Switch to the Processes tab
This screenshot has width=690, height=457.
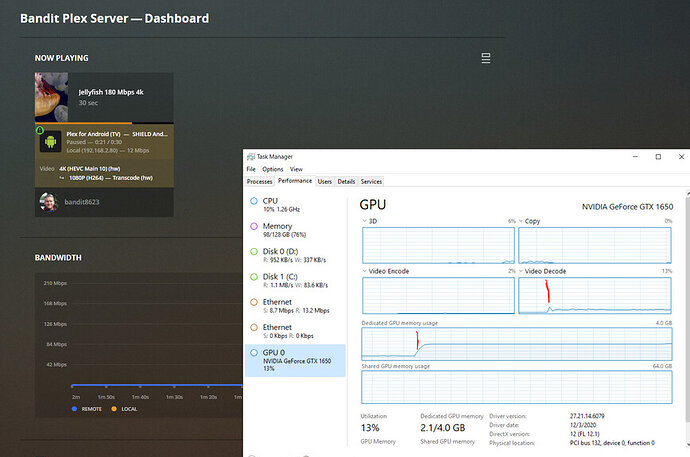(x=260, y=181)
